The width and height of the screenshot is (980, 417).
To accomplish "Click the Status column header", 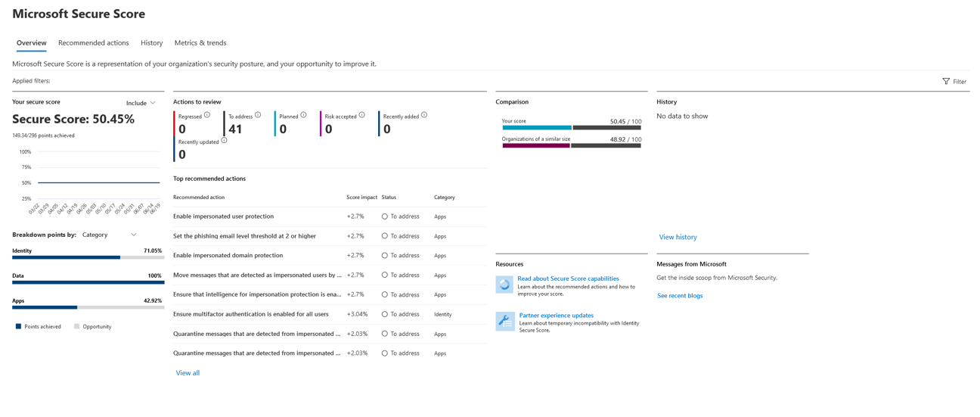I will 389,198.
